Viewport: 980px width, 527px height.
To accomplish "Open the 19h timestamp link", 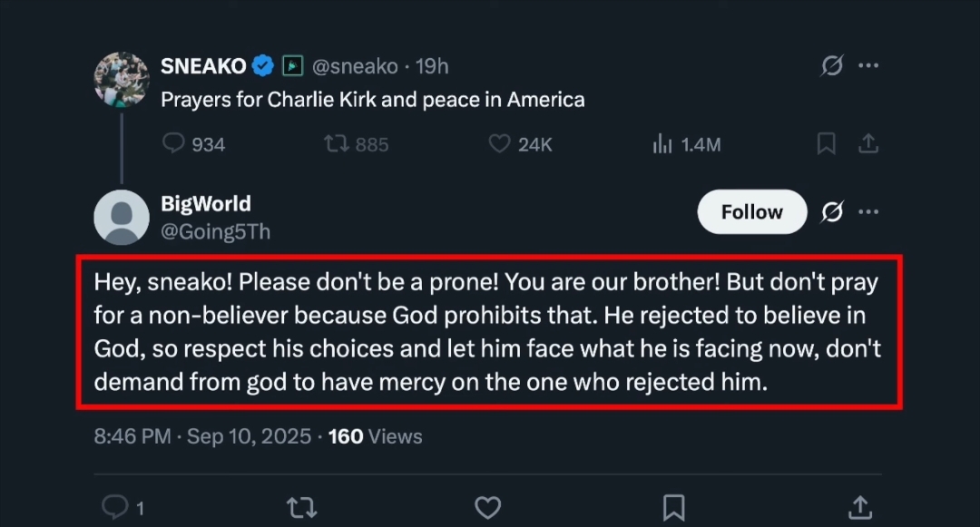I will click(432, 66).
